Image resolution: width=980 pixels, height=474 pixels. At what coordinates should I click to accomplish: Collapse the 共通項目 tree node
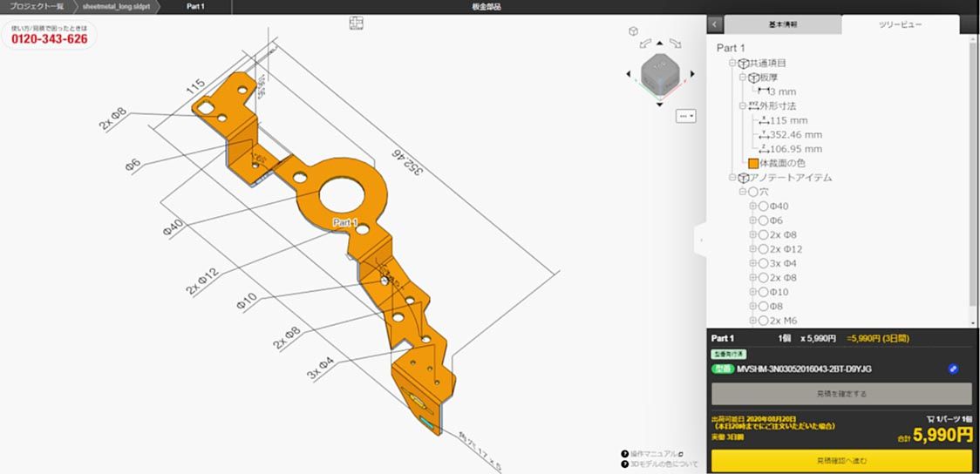tap(732, 63)
